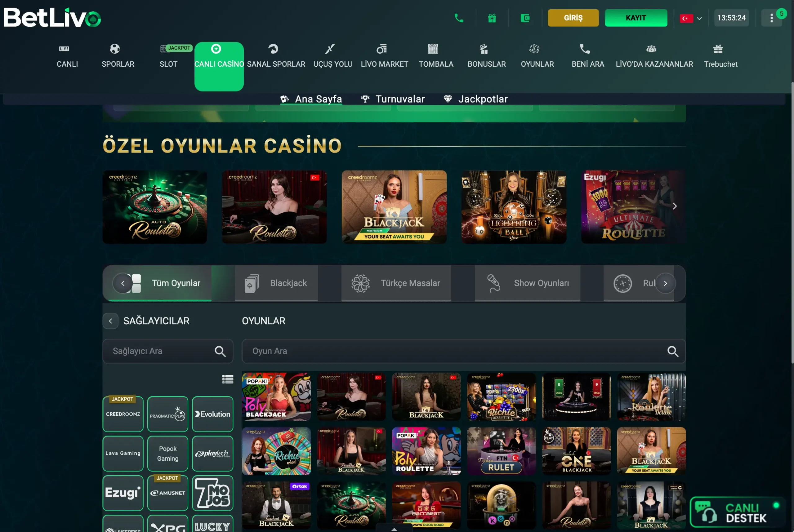Open Cashout Blackjack game
The width and height of the screenshot is (794, 532).
click(276, 505)
